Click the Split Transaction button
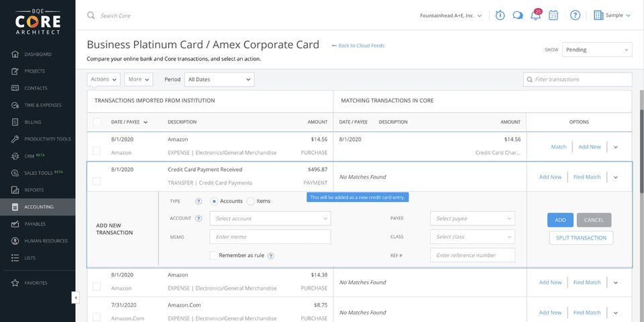This screenshot has width=644, height=322. (581, 237)
